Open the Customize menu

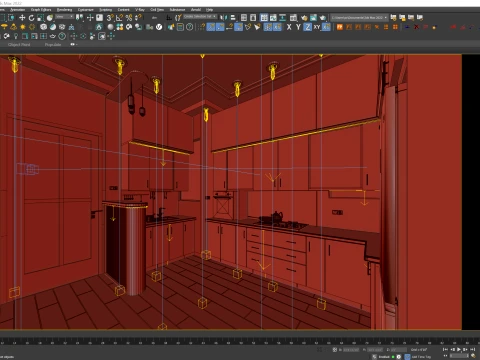pos(86,10)
